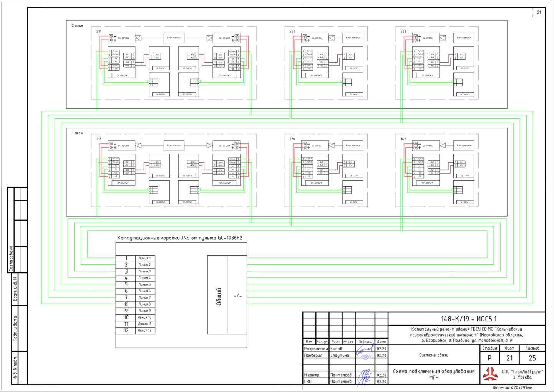Select the Линия 7 terminal row
Screen dimensions: 554x392
pyautogui.click(x=136, y=297)
